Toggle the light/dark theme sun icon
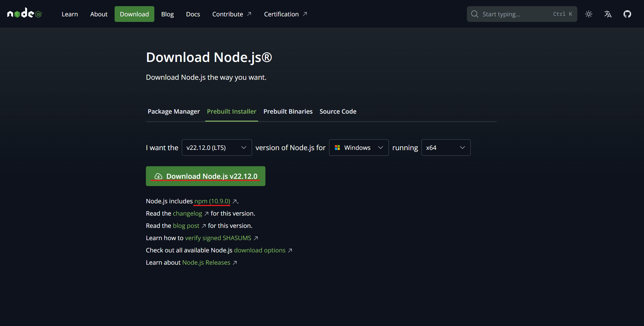The width and height of the screenshot is (644, 326). (589, 14)
